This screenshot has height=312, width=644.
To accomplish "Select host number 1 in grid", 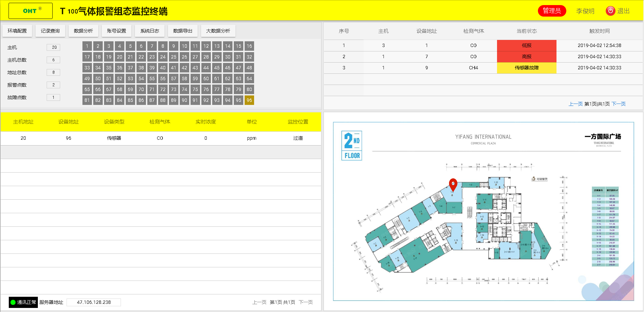I will tap(87, 46).
